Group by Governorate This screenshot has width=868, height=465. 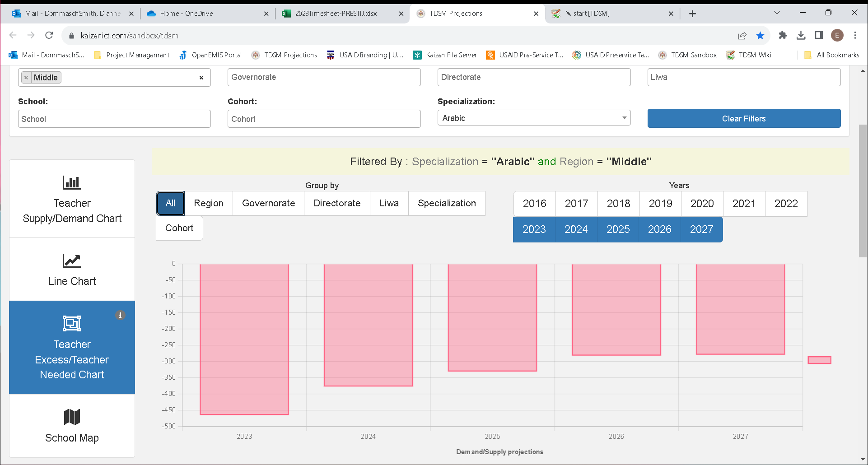click(x=269, y=203)
